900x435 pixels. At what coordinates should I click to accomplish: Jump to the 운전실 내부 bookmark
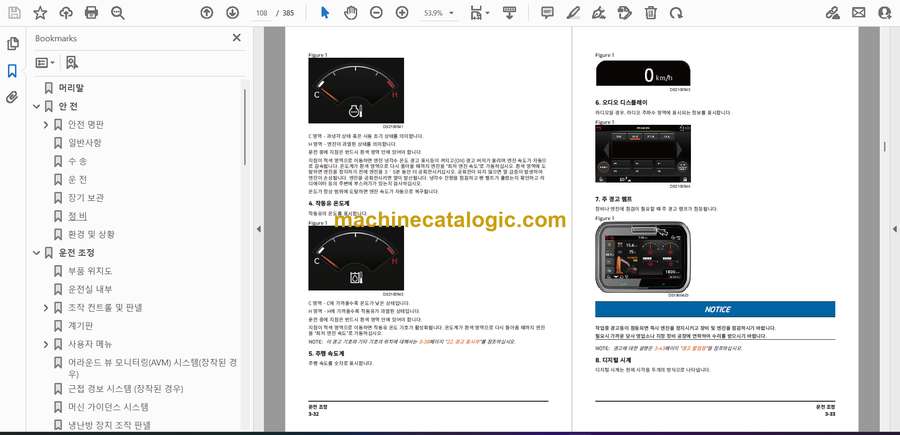[90, 289]
